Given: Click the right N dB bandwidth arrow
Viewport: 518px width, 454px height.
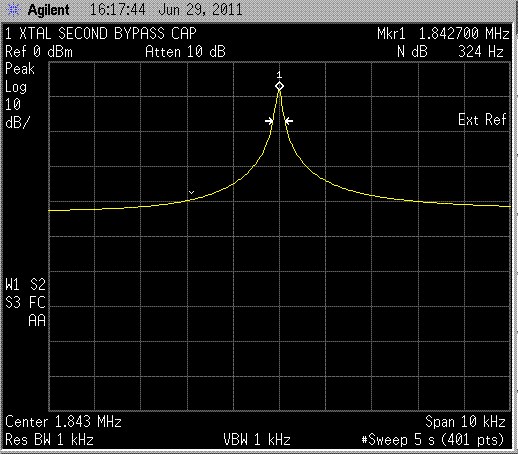Looking at the screenshot, I should [289, 121].
